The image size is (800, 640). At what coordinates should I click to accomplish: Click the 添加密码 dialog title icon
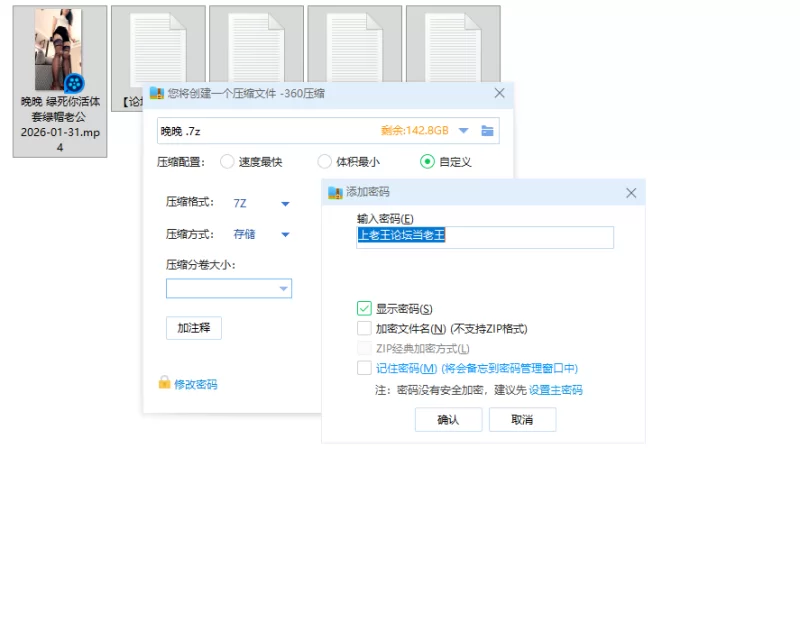pyautogui.click(x=335, y=192)
